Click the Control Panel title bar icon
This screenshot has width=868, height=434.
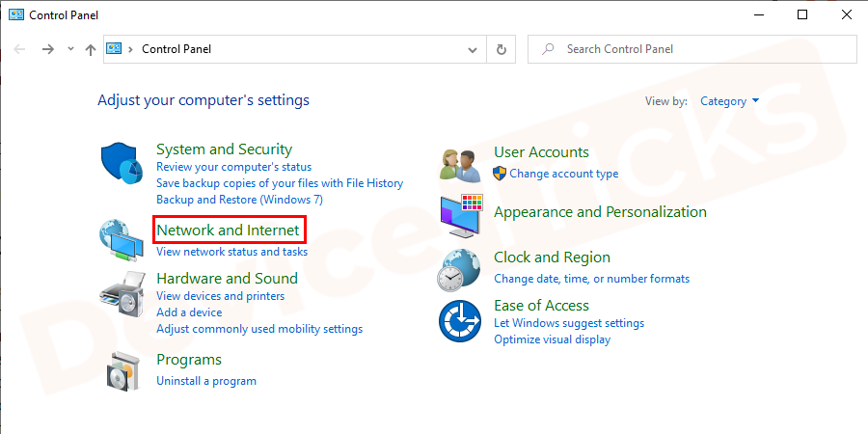(16, 14)
